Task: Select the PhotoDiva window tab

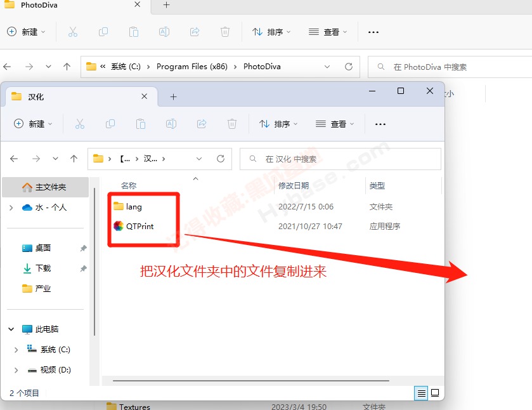Action: 75,6
